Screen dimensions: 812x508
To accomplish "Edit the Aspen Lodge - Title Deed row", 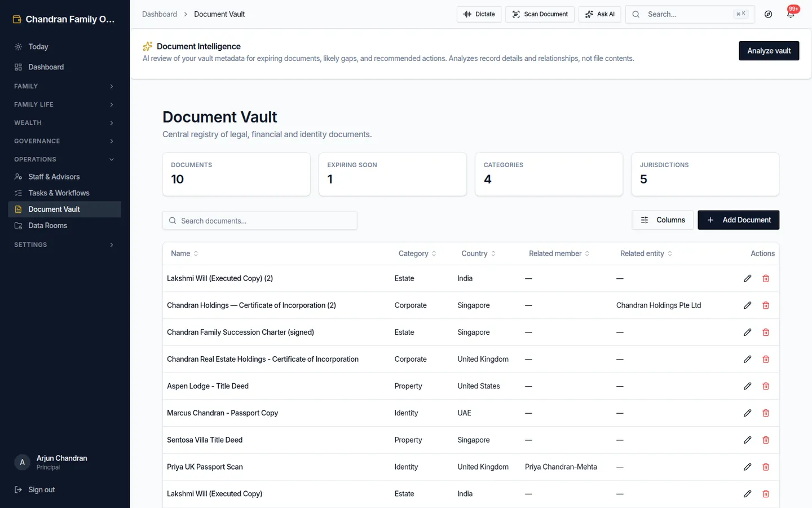I will pyautogui.click(x=747, y=386).
